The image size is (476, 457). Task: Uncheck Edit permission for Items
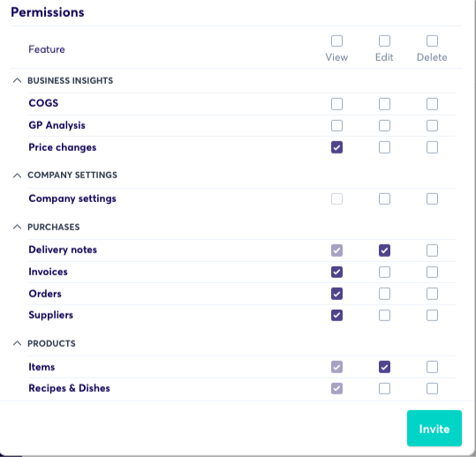tap(384, 367)
